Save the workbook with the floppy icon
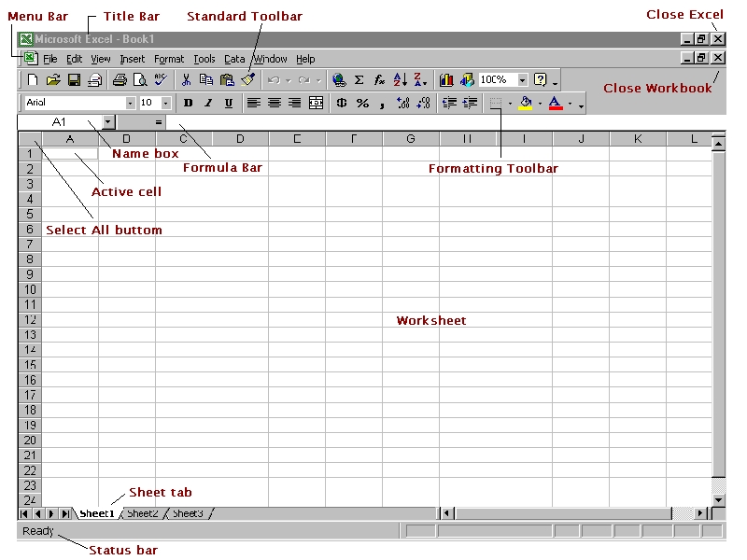 [x=74, y=79]
